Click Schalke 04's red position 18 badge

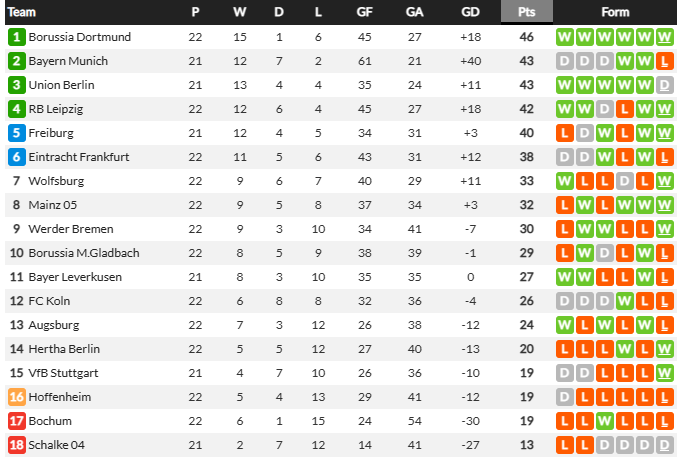tap(16, 445)
